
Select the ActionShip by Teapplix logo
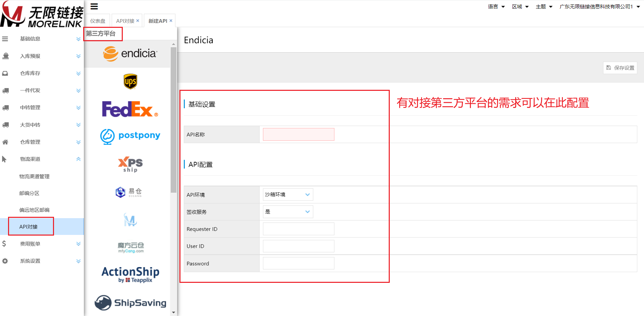coord(130,275)
